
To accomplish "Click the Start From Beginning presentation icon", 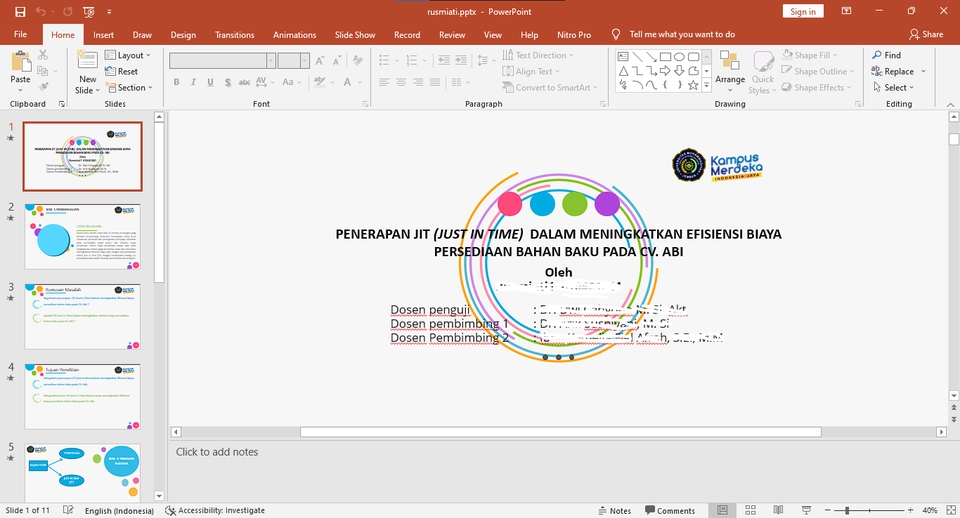I will (88, 12).
